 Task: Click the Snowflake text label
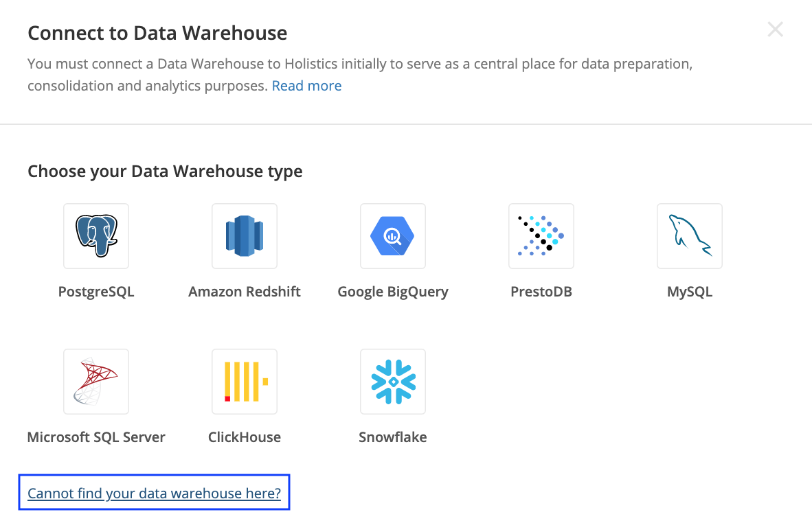393,437
